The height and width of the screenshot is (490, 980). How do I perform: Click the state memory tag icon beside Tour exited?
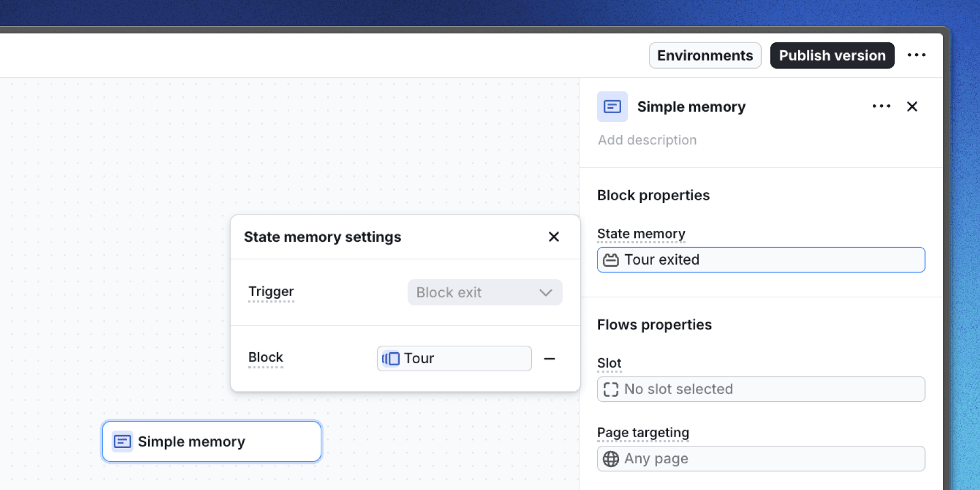click(611, 260)
